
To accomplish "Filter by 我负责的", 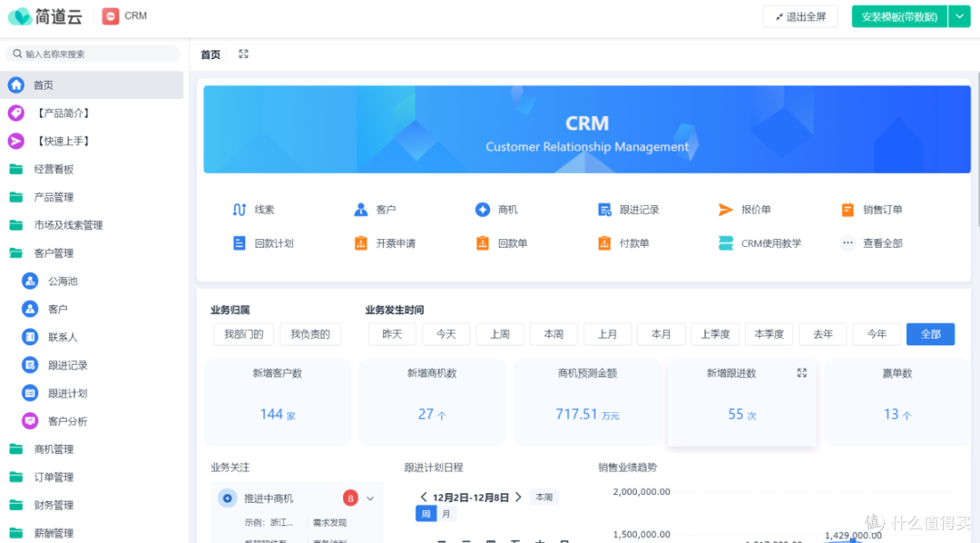I will (x=310, y=334).
